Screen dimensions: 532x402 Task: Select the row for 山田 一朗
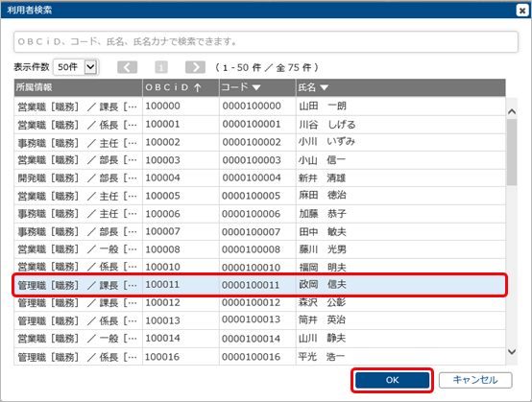tap(259, 106)
